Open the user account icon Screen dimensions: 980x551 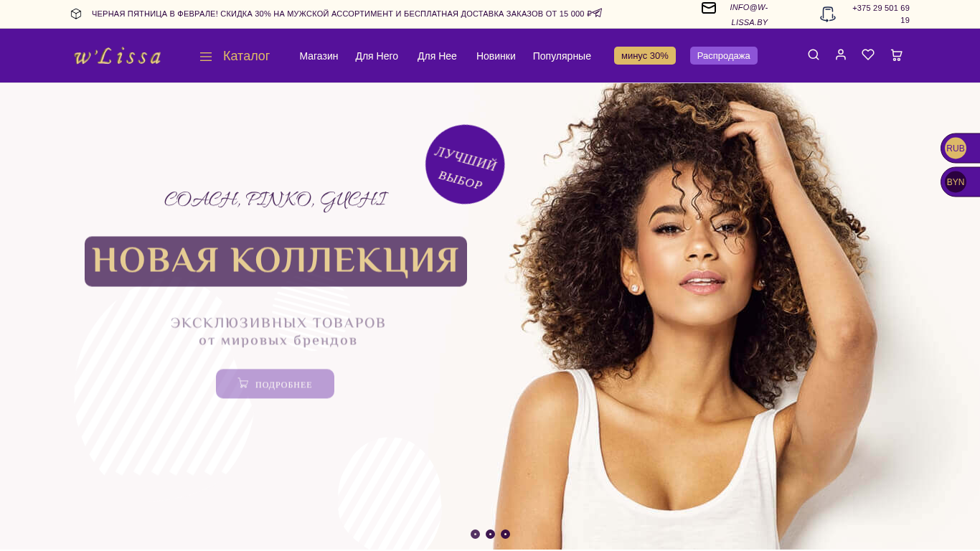(x=841, y=55)
